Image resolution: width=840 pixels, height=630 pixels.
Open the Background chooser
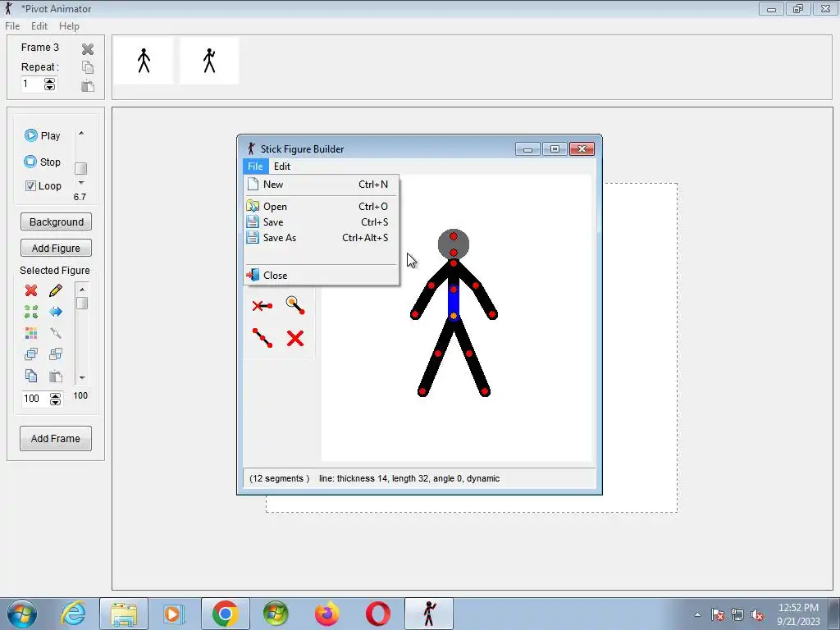(57, 221)
